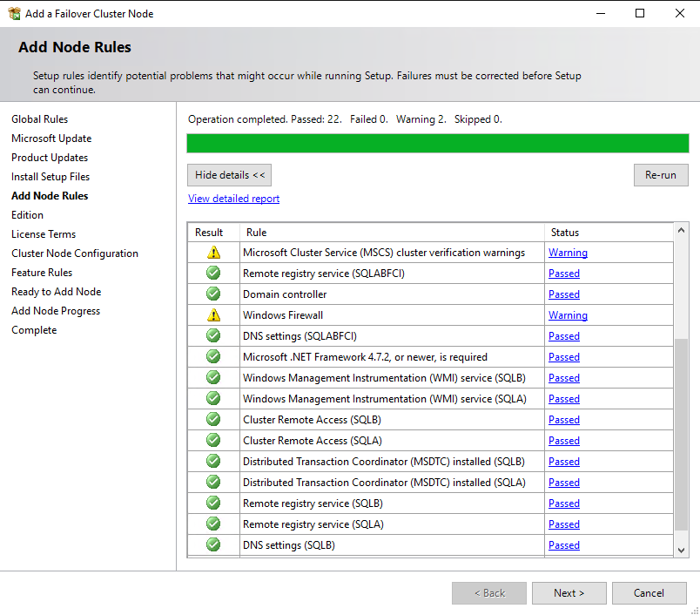Click the rules list vertical scrollbar thumb
This screenshot has width=700, height=615.
[681, 435]
